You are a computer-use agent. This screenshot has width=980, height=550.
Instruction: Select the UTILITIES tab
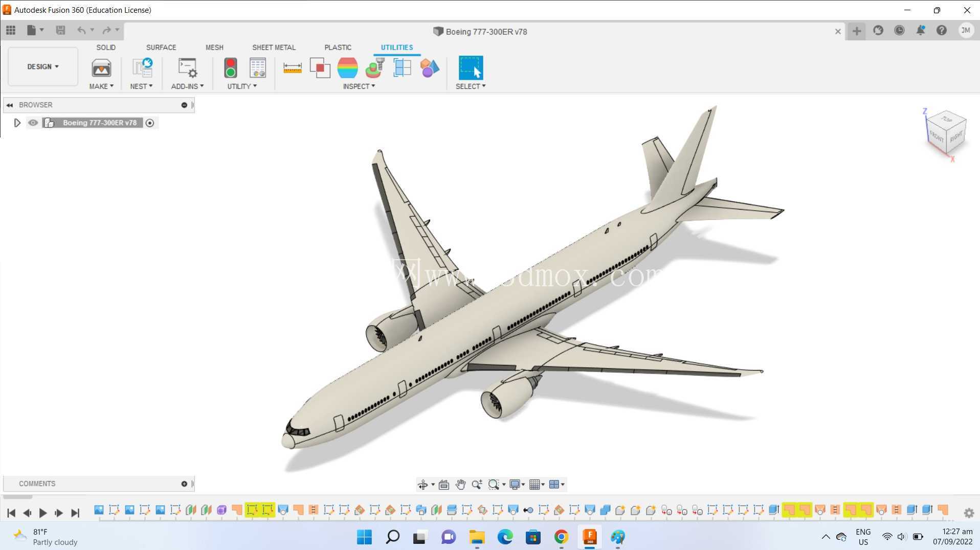tap(396, 48)
